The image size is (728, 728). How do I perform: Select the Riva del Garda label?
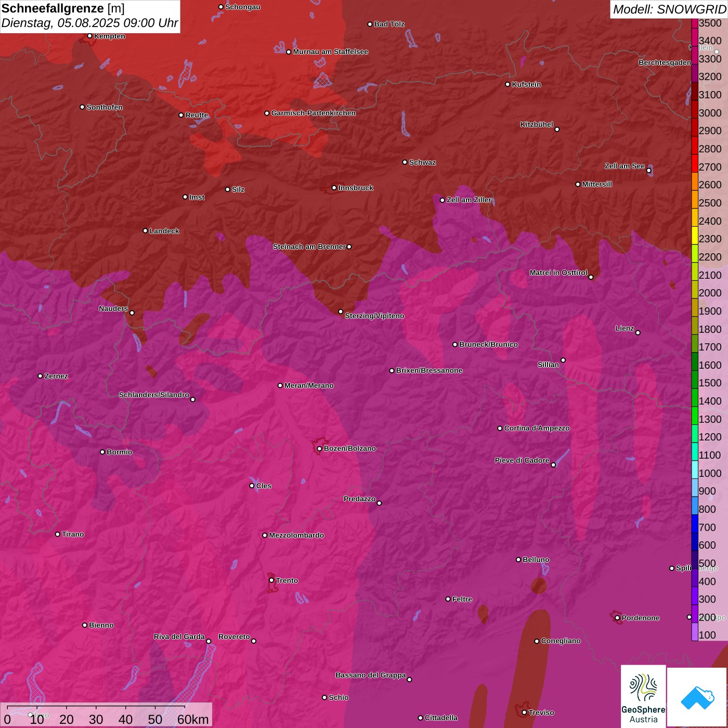click(x=179, y=636)
